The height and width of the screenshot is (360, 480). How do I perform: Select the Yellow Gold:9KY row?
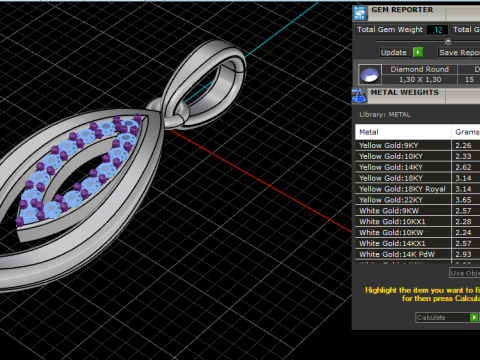pyautogui.click(x=418, y=145)
